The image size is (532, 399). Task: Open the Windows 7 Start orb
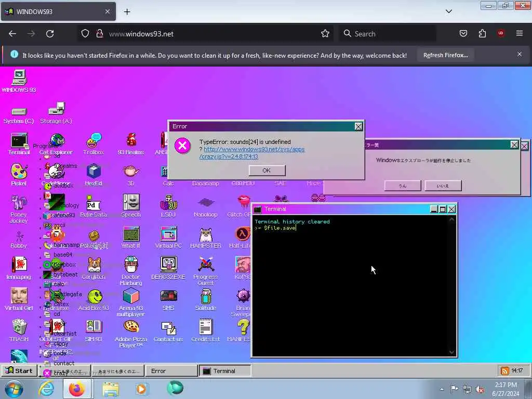click(x=14, y=389)
